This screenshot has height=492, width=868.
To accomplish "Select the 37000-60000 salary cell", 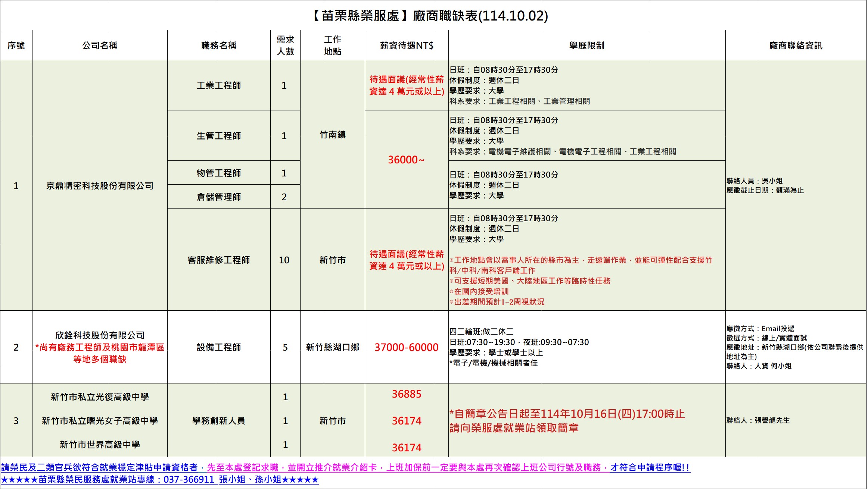I will click(406, 347).
